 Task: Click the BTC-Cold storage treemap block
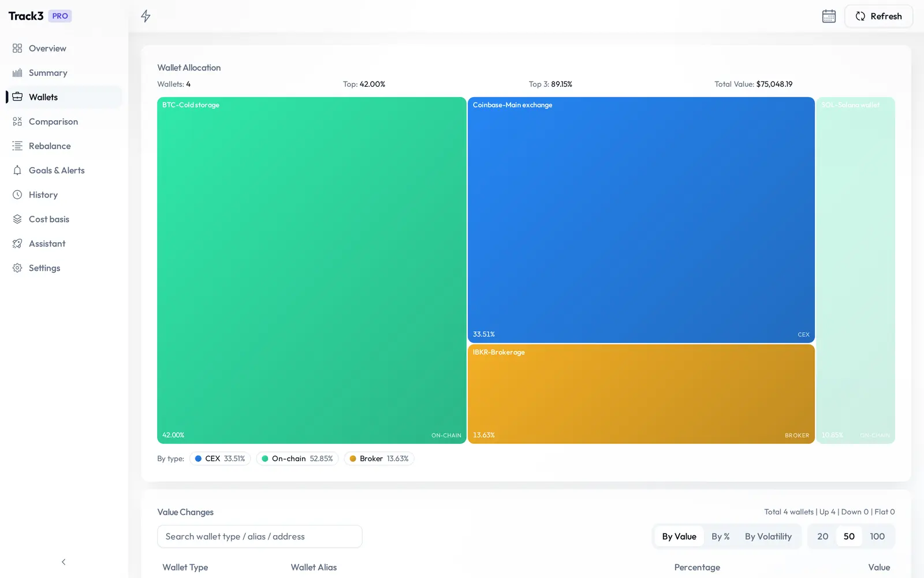(312, 270)
